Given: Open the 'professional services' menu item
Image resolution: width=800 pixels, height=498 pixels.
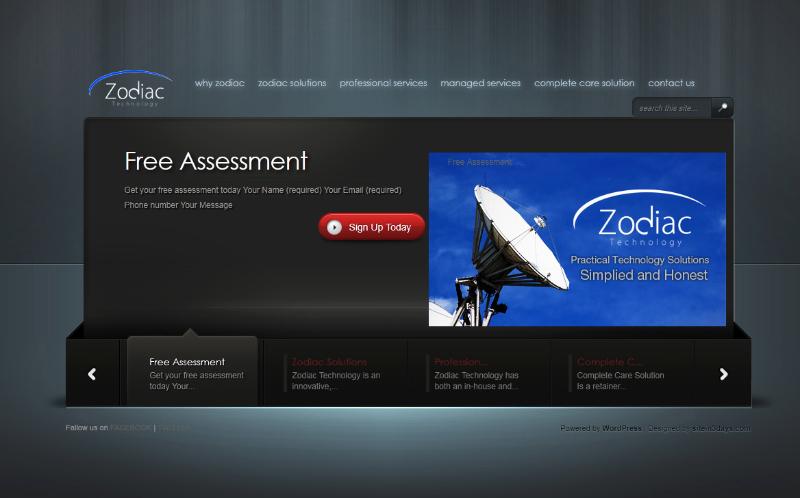Looking at the screenshot, I should pyautogui.click(x=383, y=83).
